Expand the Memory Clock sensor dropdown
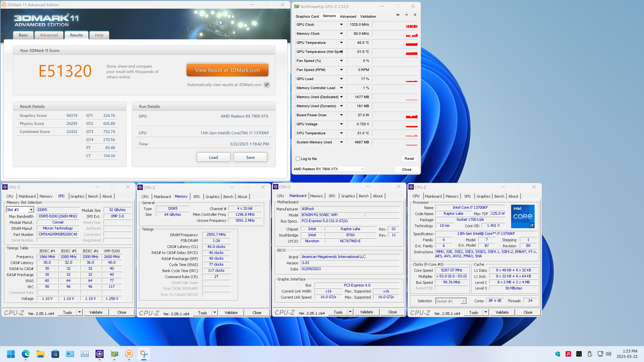The height and width of the screenshot is (362, 644). coord(341,34)
